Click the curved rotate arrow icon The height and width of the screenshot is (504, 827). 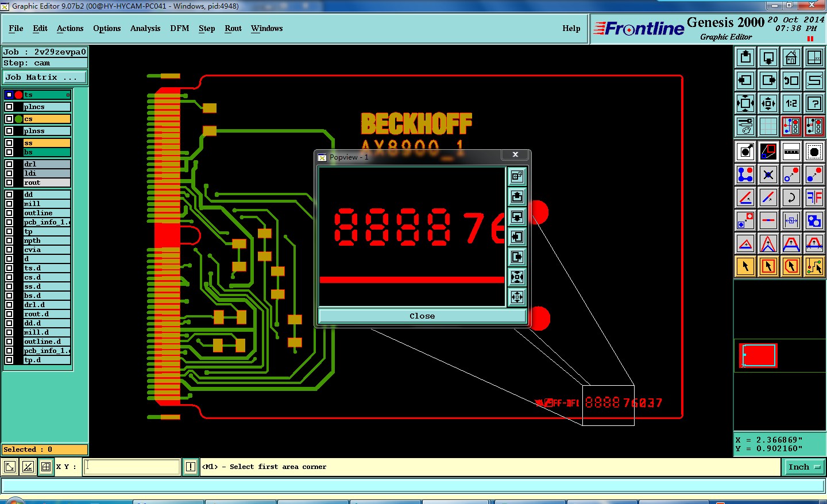[791, 197]
